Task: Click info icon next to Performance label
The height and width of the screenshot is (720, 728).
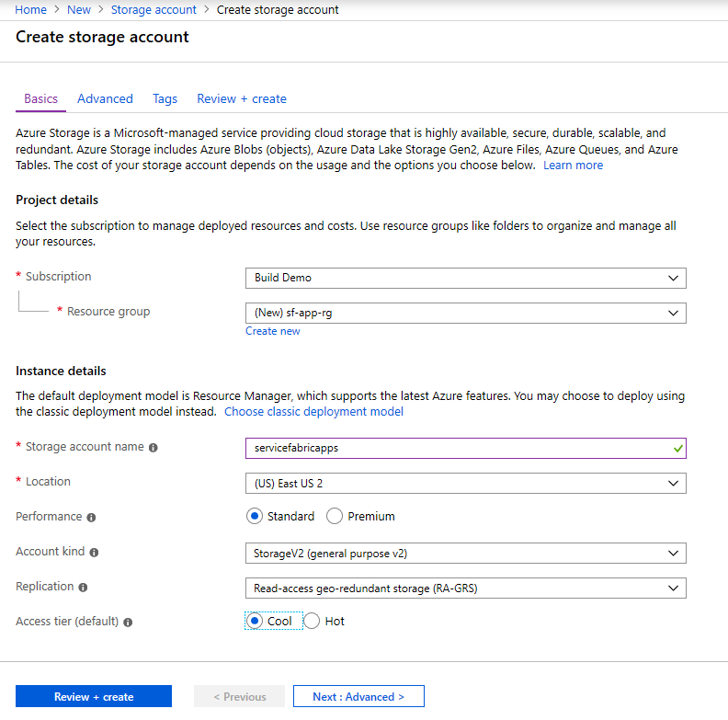Action: [x=91, y=518]
